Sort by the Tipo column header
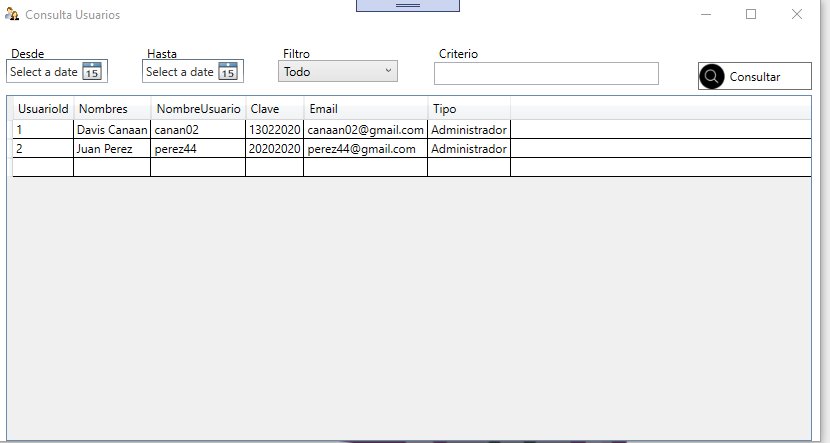The image size is (830, 443). pos(469,109)
